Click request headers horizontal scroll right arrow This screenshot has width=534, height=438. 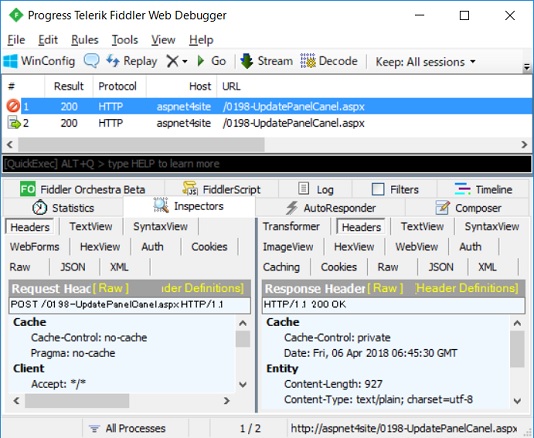coord(227,401)
